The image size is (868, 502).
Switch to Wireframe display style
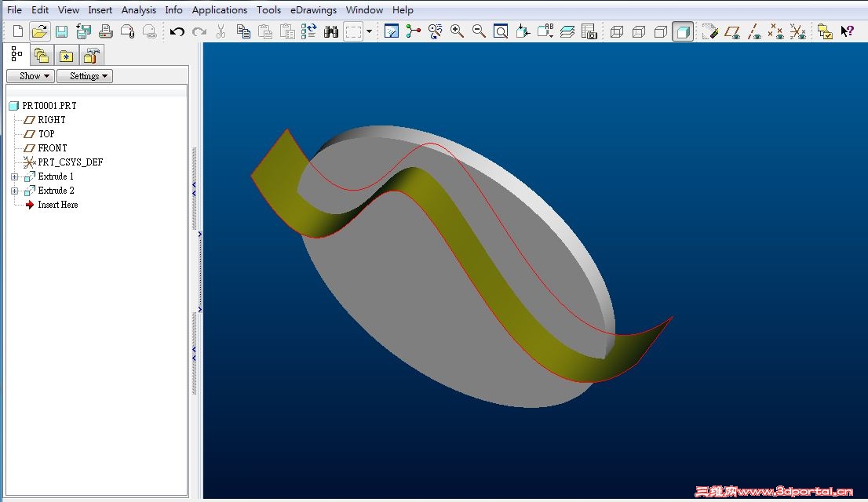(617, 31)
